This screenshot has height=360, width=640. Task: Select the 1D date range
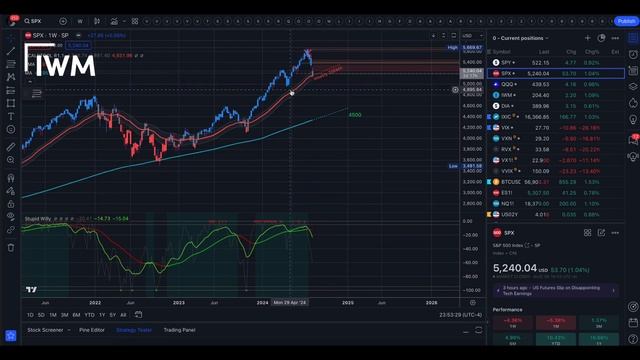coord(30,315)
